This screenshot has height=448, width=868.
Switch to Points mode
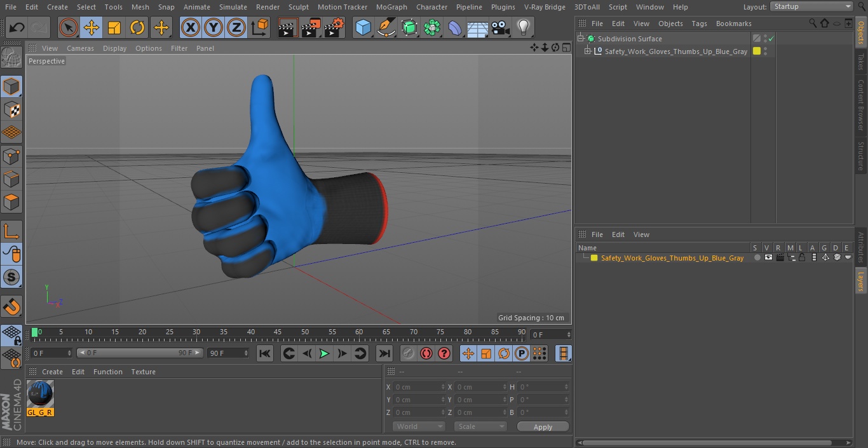[11, 156]
